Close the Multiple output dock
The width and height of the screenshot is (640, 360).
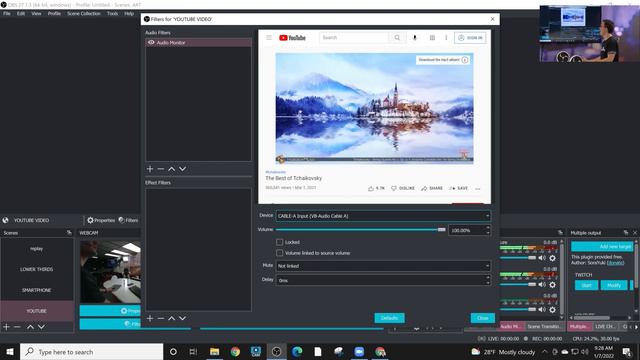point(635,233)
